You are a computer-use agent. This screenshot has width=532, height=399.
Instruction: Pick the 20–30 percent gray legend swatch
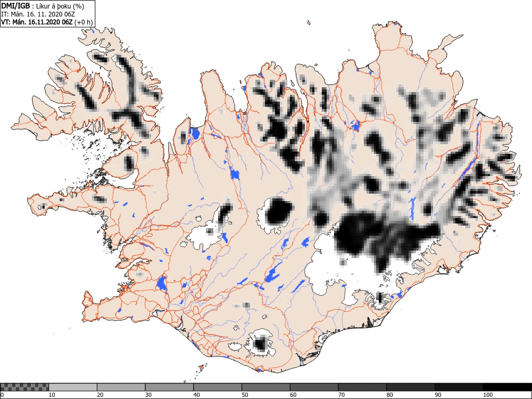pos(121,387)
